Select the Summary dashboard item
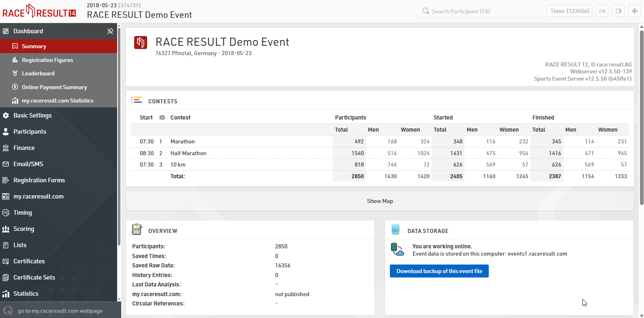Image resolution: width=644 pixels, height=318 pixels. 34,46
